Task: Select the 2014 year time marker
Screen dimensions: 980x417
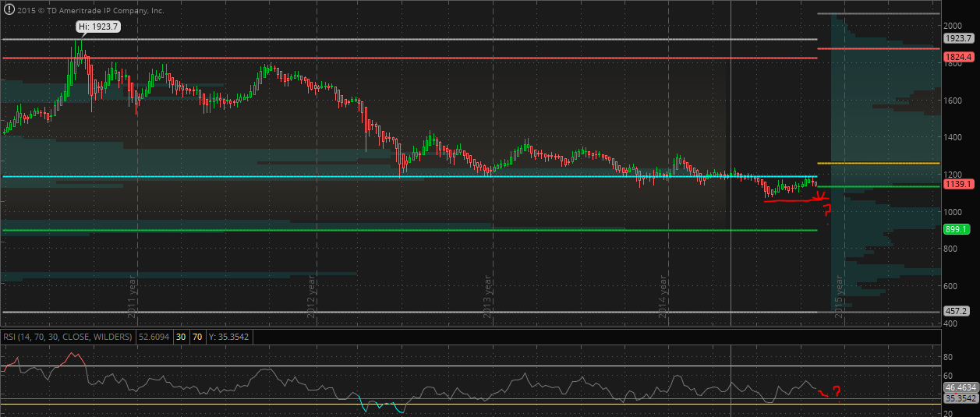Action: click(x=663, y=296)
